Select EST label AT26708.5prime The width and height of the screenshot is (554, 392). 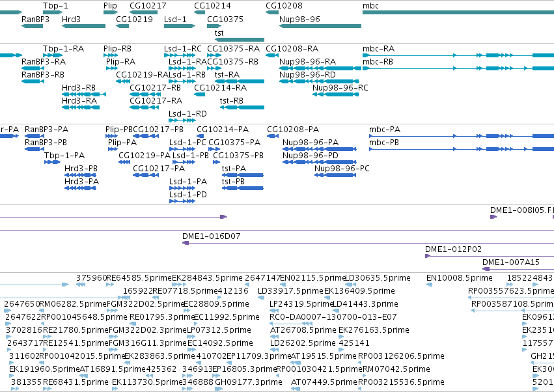click(303, 330)
